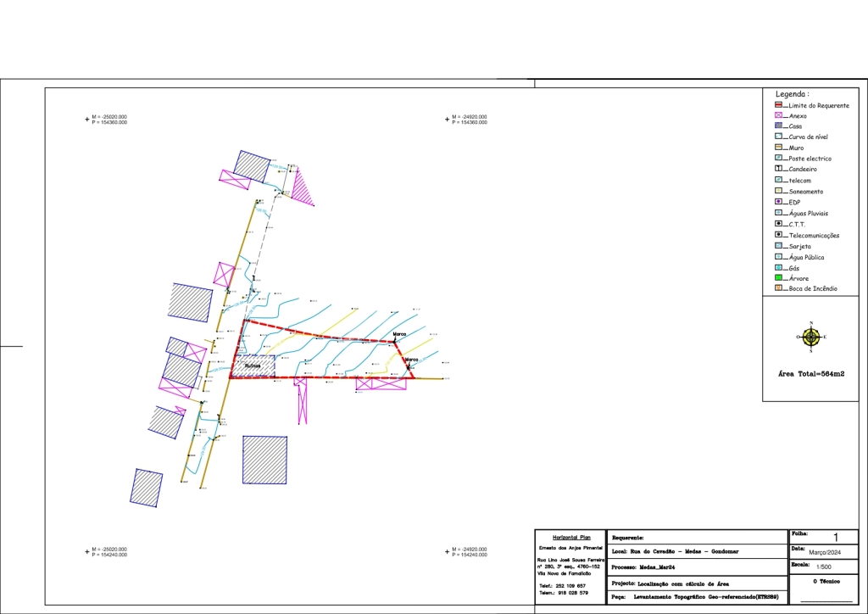
Task: Click the north compass rose
Action: [x=811, y=337]
